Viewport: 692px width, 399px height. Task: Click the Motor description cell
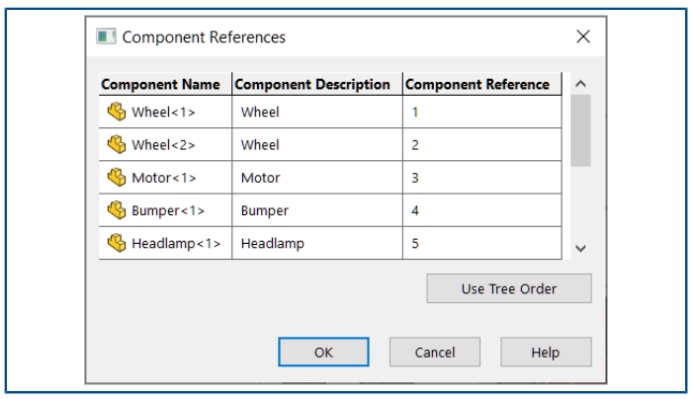coord(317,177)
